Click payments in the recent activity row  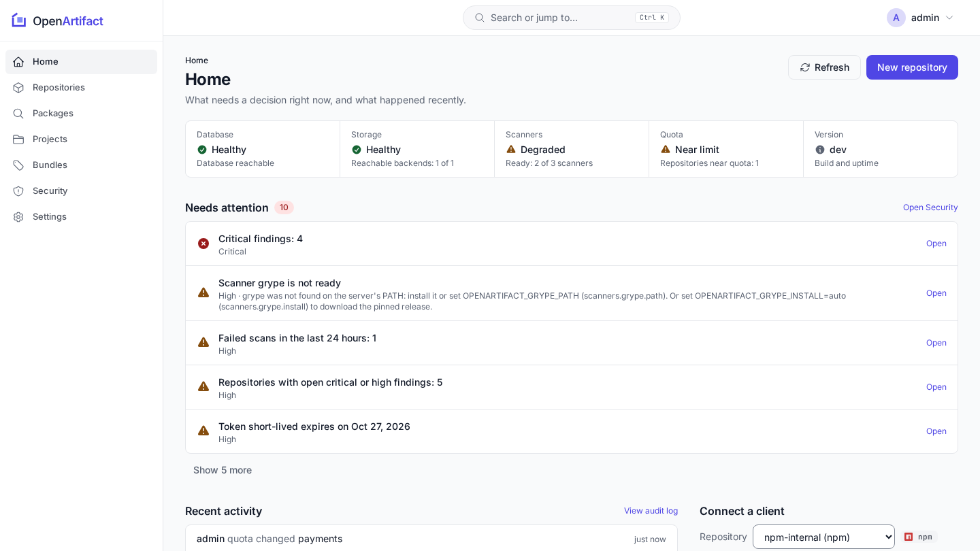[x=320, y=539]
